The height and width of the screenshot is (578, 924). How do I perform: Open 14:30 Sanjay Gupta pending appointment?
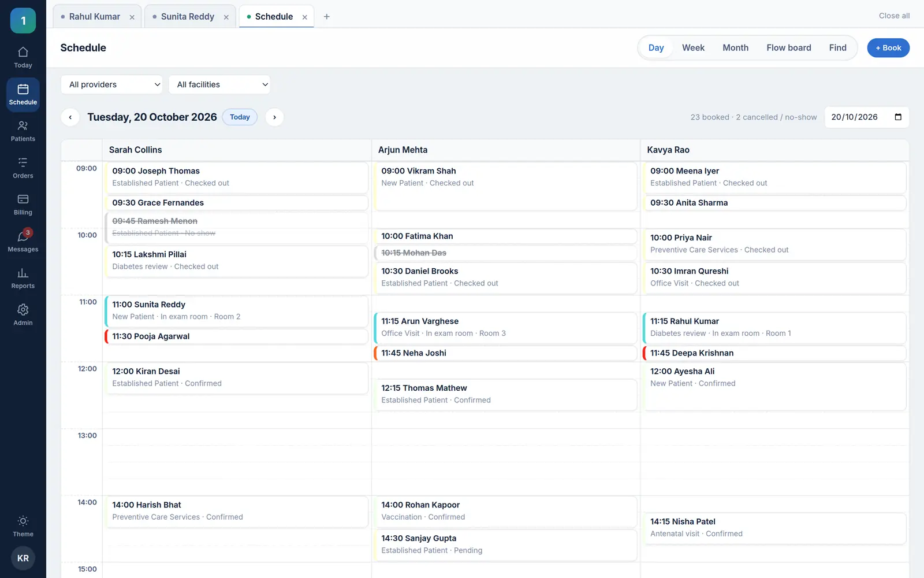(x=505, y=545)
